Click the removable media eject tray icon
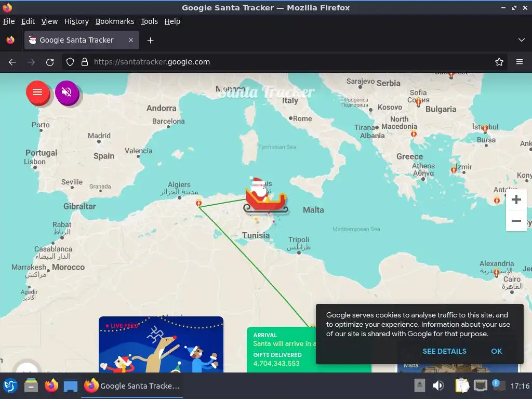Image resolution: width=532 pixels, height=399 pixels. coord(420,385)
